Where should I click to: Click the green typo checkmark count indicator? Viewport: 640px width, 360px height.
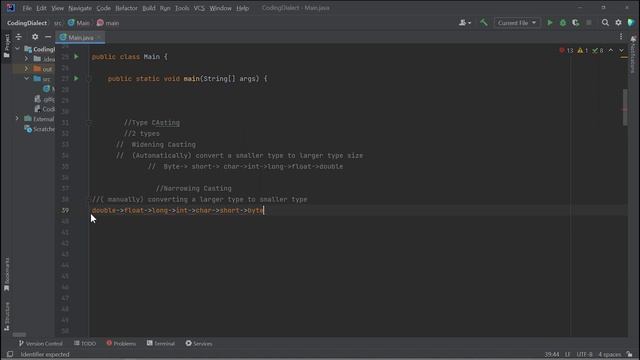pos(598,50)
